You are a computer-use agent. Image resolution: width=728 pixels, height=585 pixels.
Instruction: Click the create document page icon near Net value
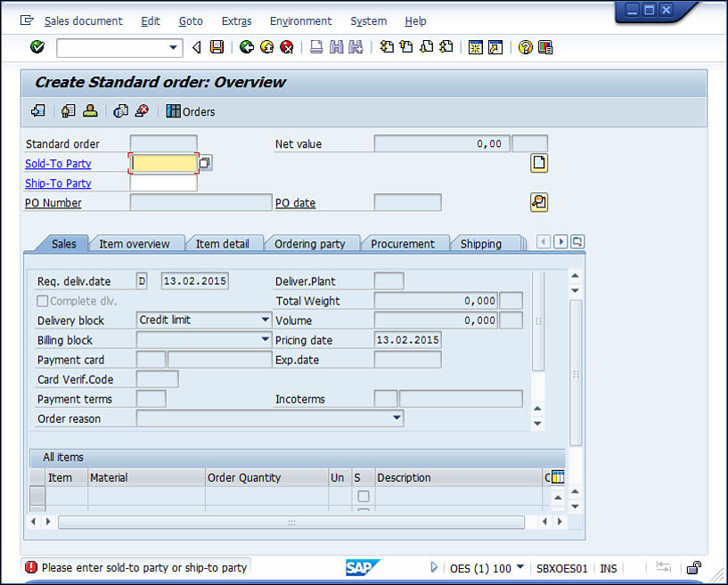pyautogui.click(x=539, y=163)
